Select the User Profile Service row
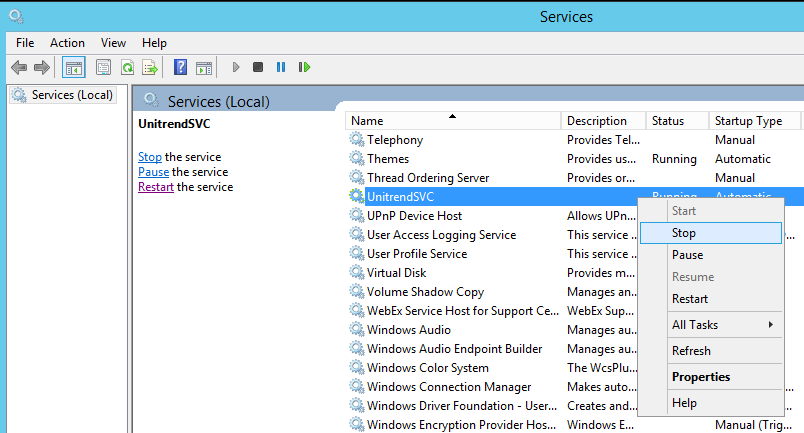This screenshot has width=804, height=433. pyautogui.click(x=491, y=253)
